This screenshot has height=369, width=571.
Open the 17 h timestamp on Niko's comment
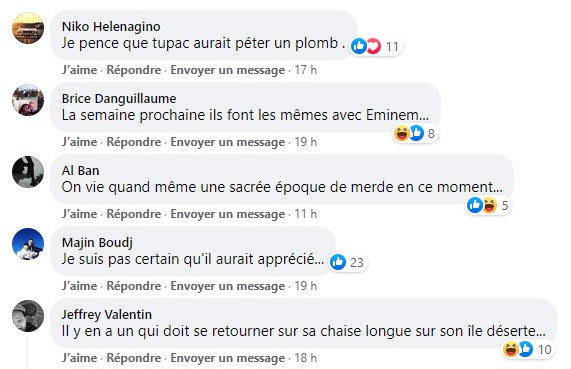tap(306, 70)
